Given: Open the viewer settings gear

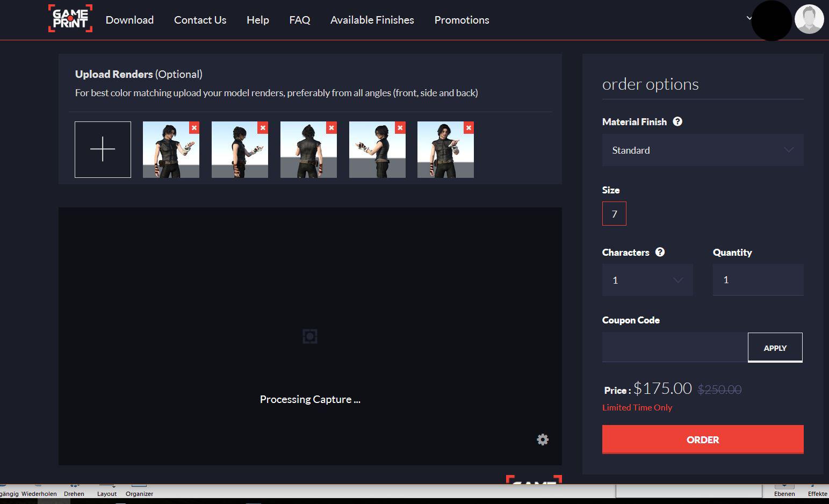Looking at the screenshot, I should coord(543,440).
